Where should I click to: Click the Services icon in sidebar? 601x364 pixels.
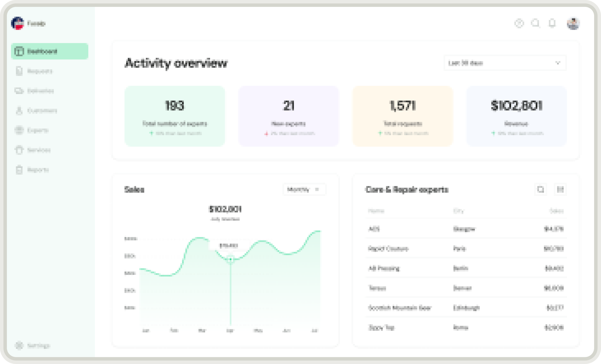click(x=19, y=150)
